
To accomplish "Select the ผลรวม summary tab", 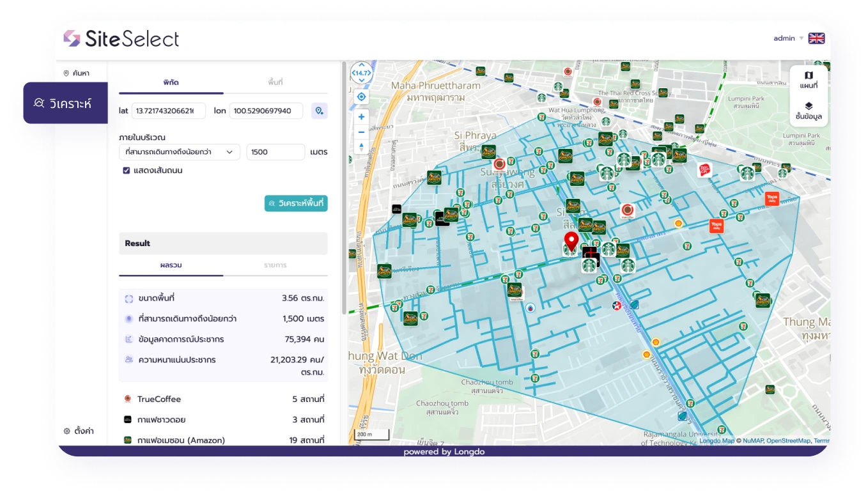I will pyautogui.click(x=171, y=265).
